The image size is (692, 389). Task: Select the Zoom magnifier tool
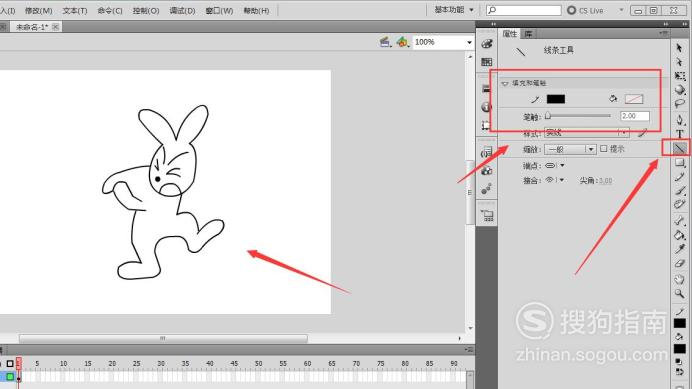click(680, 293)
